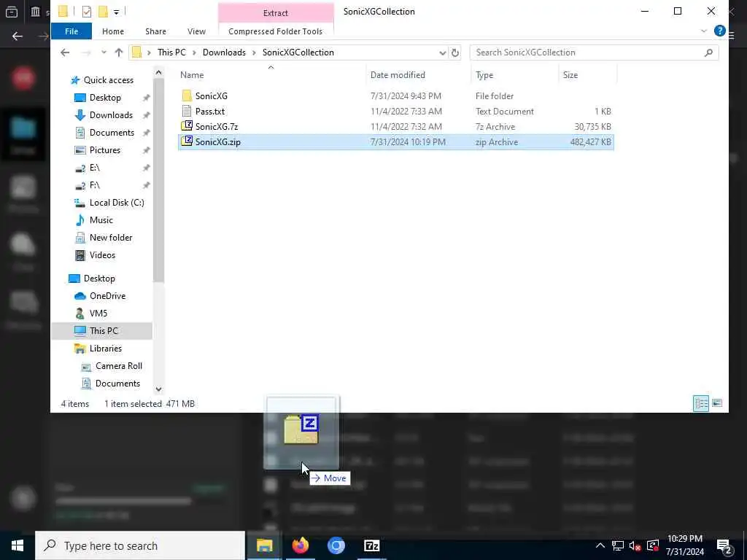Screen dimensions: 747x560
Task: Open the Share ribbon tab
Action: pos(156,31)
